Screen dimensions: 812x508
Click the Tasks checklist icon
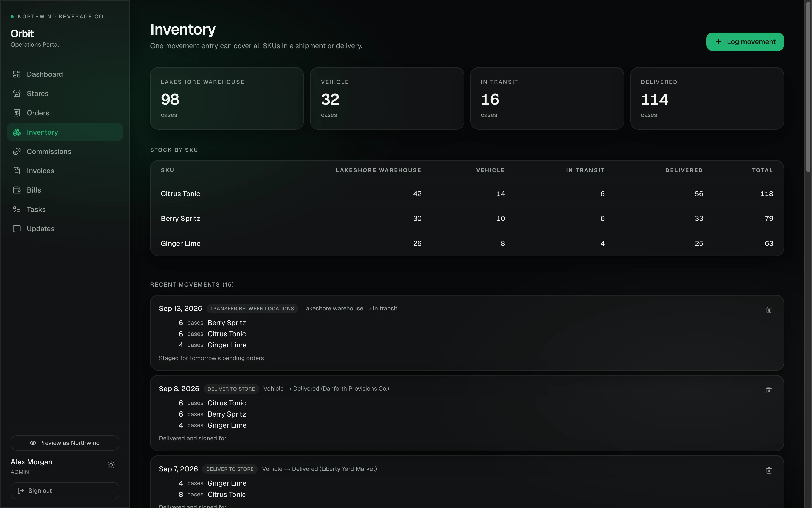coord(17,209)
